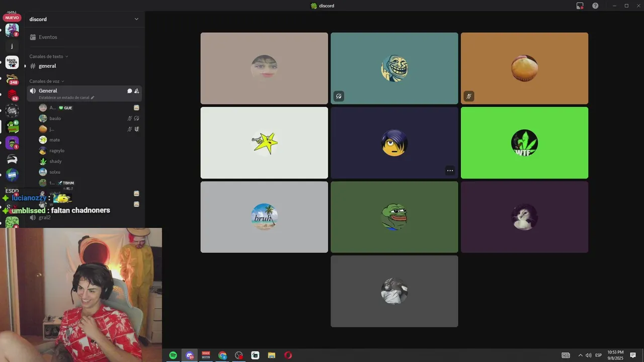Switch ESP keyboard language in tray
Image resolution: width=644 pixels, height=362 pixels.
point(599,355)
